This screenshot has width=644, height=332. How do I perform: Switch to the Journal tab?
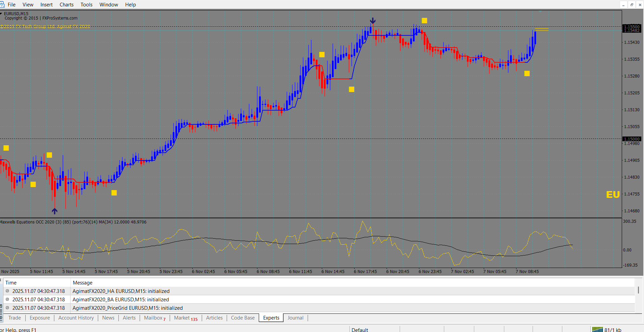coord(295,318)
